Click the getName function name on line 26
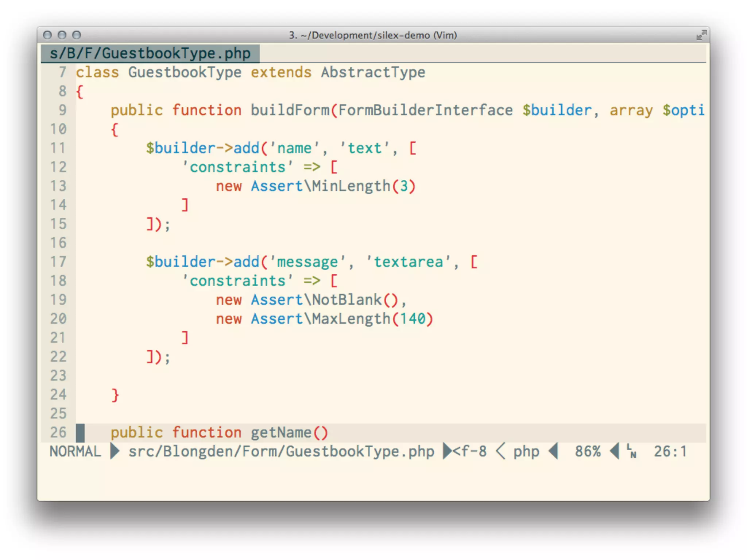Viewport: 747px width, 560px height. (281, 432)
